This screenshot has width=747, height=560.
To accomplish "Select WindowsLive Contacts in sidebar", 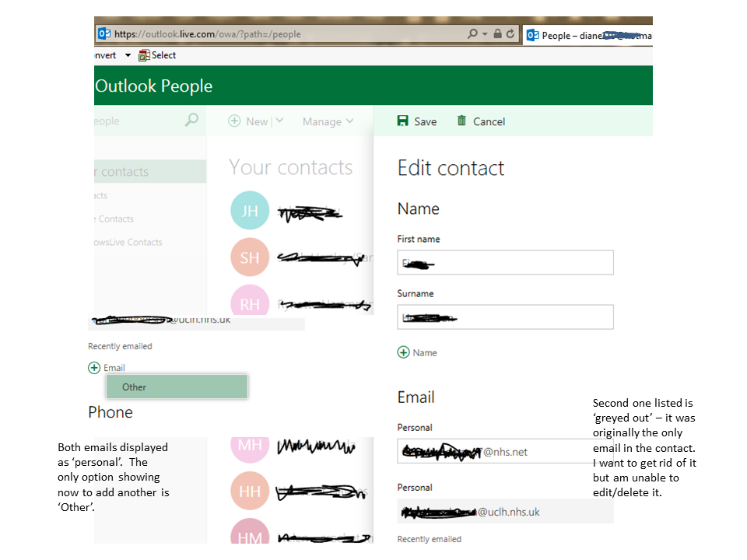I will [128, 242].
